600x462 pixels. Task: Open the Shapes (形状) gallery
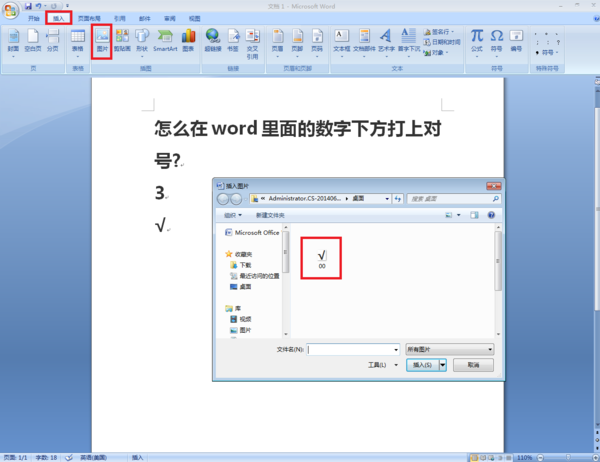(x=142, y=43)
